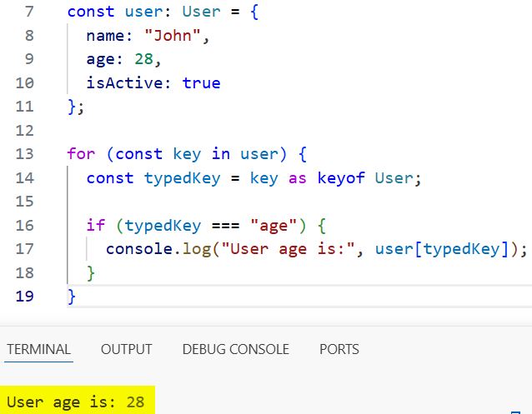Click line number 7 in gutter
The height and width of the screenshot is (414, 532).
29,12
